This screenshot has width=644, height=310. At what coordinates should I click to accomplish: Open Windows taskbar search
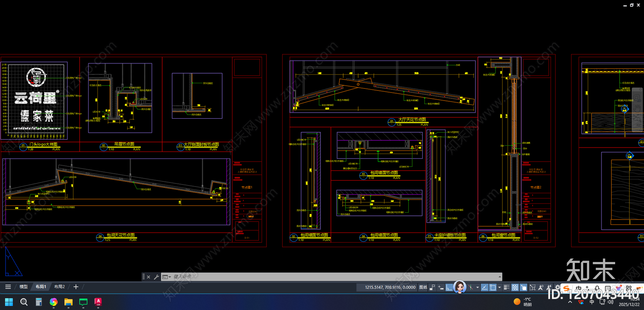click(24, 302)
